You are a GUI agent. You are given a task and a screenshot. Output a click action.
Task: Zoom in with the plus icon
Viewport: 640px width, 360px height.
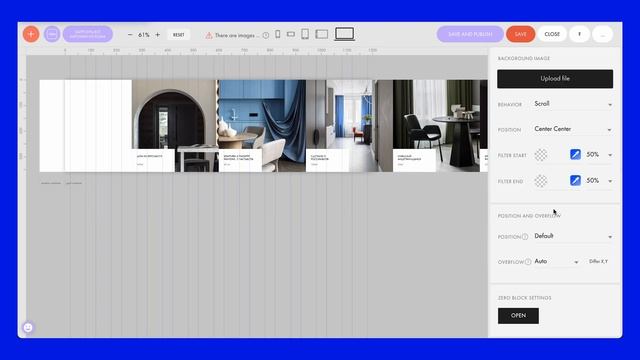click(158, 35)
